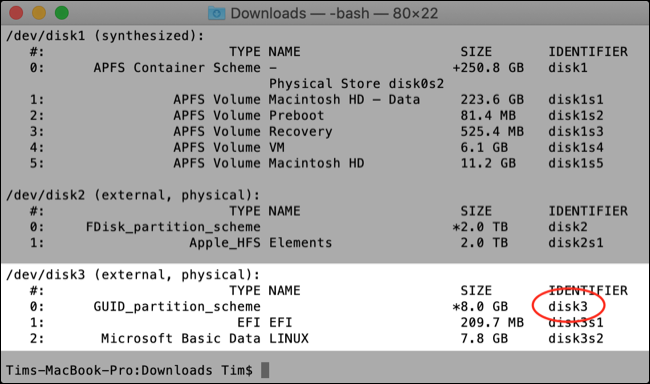Click the '*8.0 GB' size value
650x384 pixels.
click(480, 307)
